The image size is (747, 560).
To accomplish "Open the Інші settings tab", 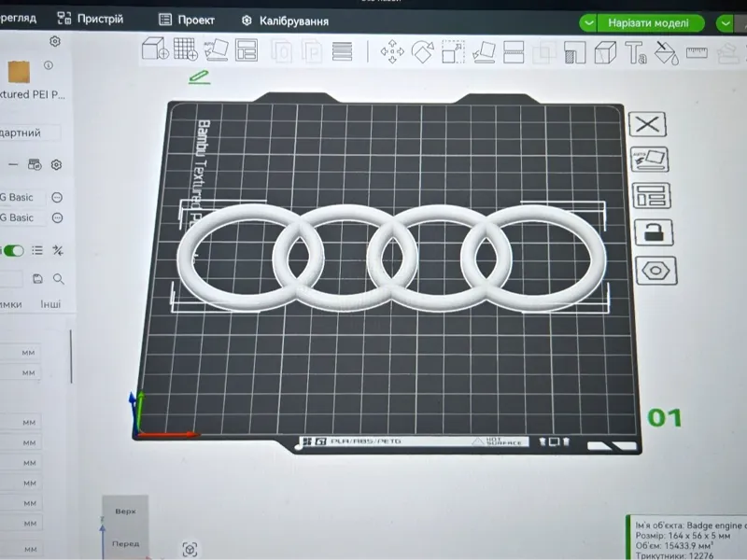I will (50, 304).
